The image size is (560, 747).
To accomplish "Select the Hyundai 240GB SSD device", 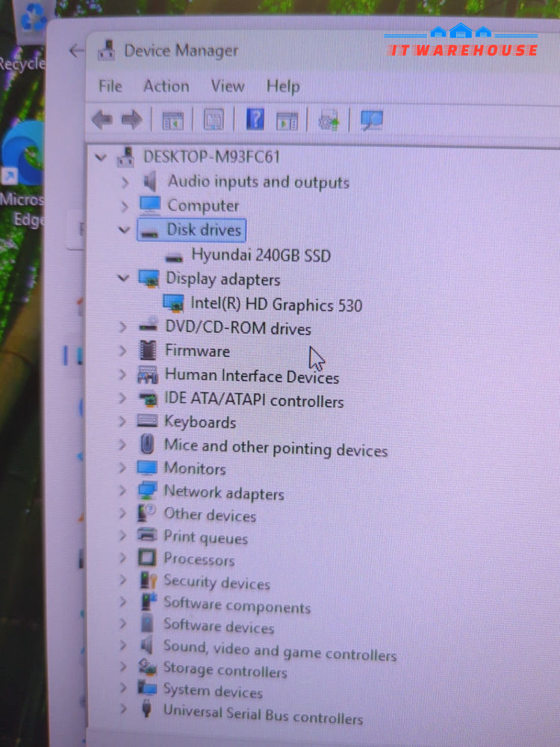I will click(261, 255).
